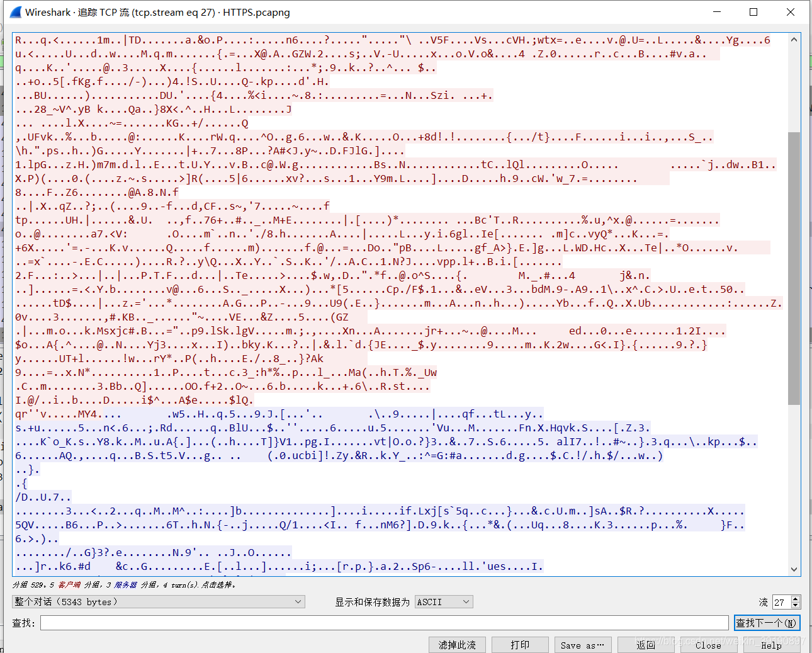Increase the stream number with up arrow
812x653 pixels.
[796, 598]
